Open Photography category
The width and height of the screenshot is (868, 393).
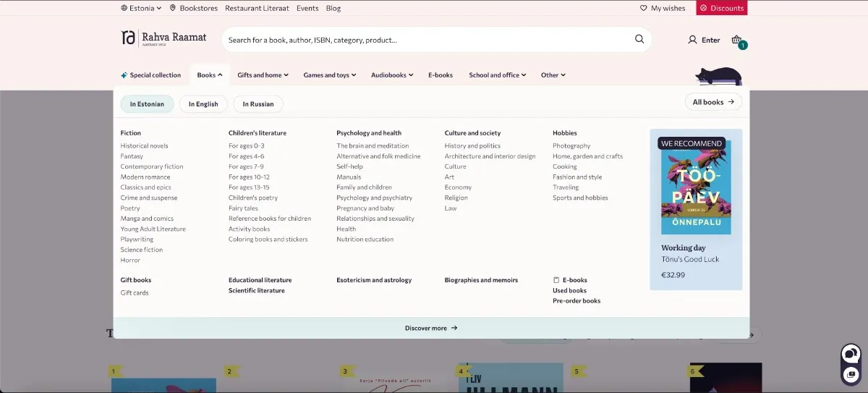[x=571, y=145]
